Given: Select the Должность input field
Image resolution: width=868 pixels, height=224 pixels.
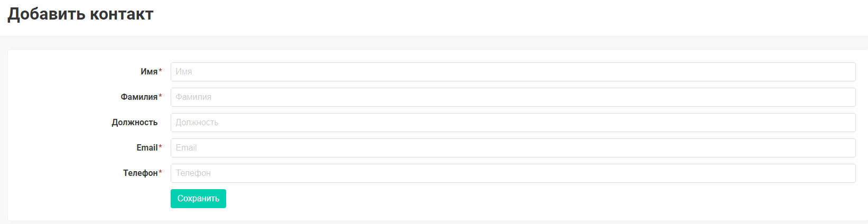Looking at the screenshot, I should [512, 123].
